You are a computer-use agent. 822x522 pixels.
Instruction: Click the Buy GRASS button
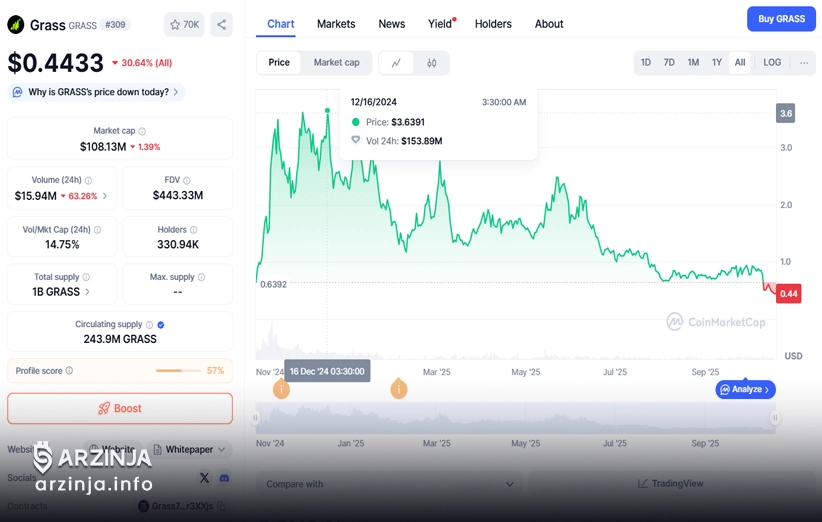(781, 19)
